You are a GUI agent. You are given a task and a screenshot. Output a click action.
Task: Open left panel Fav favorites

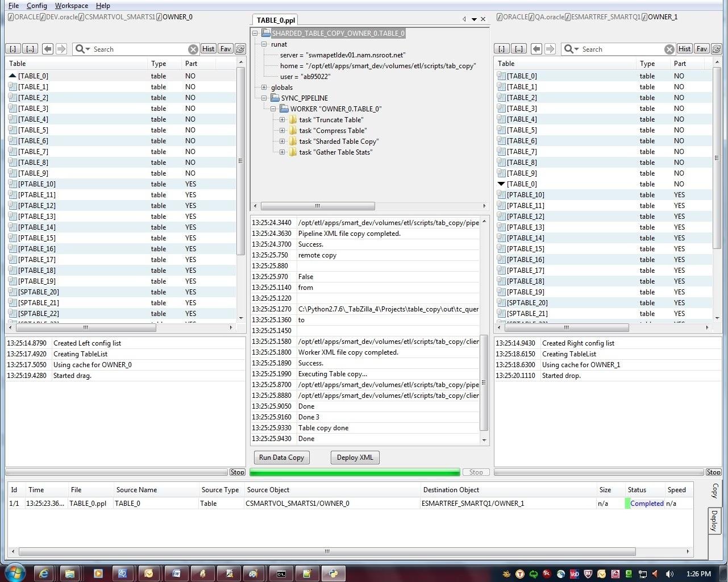(x=226, y=49)
